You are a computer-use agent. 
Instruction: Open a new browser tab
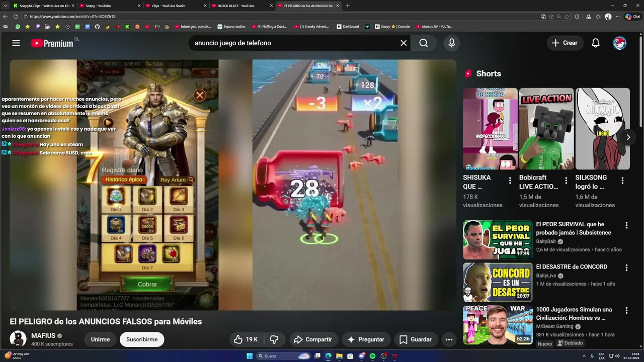coord(348,6)
